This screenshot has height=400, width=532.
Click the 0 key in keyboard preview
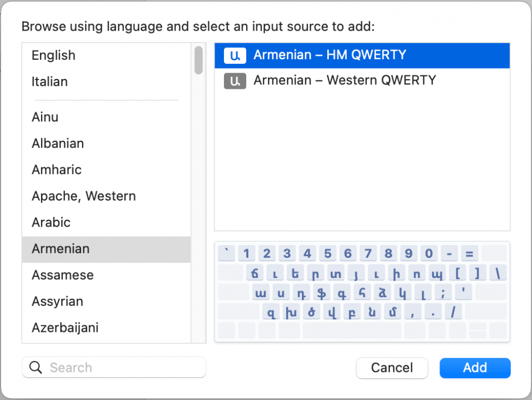pyautogui.click(x=429, y=253)
